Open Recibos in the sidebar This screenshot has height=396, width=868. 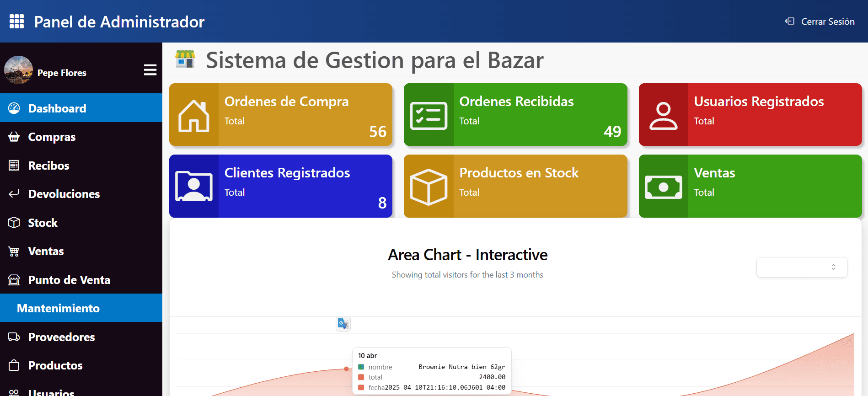81,166
